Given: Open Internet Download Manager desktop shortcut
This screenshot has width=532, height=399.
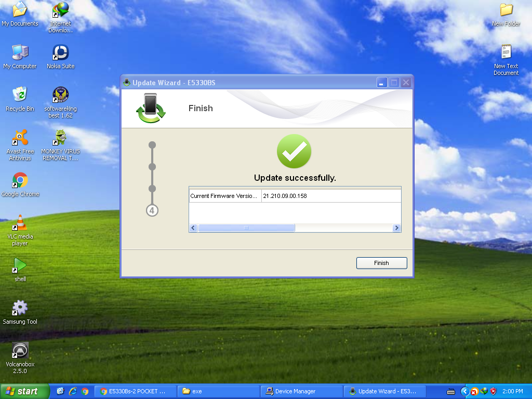Looking at the screenshot, I should point(61,10).
